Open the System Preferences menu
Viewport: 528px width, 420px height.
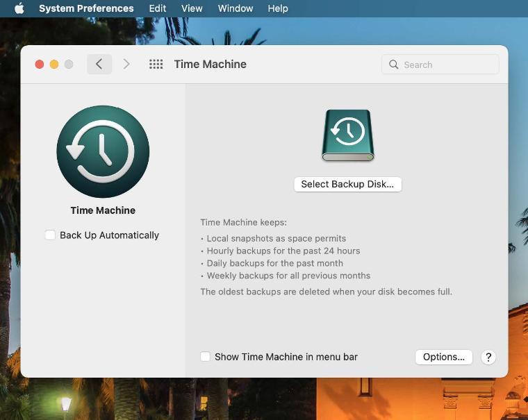tap(86, 8)
